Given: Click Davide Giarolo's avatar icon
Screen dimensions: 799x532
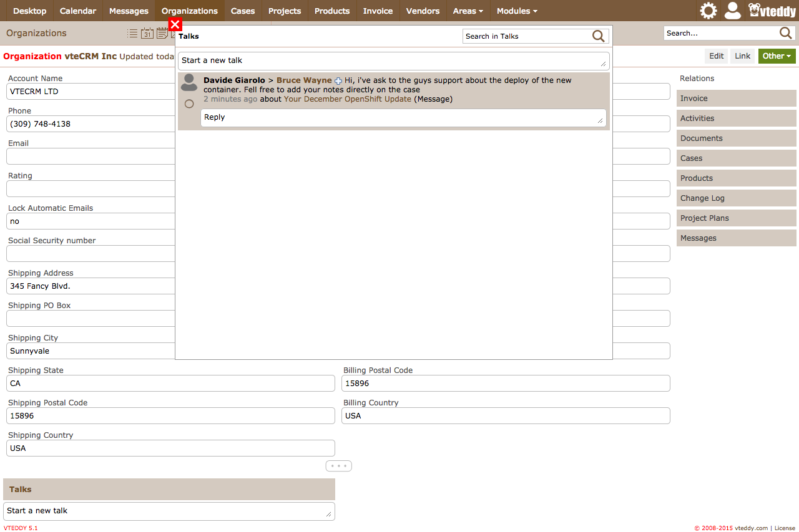Looking at the screenshot, I should (x=189, y=82).
